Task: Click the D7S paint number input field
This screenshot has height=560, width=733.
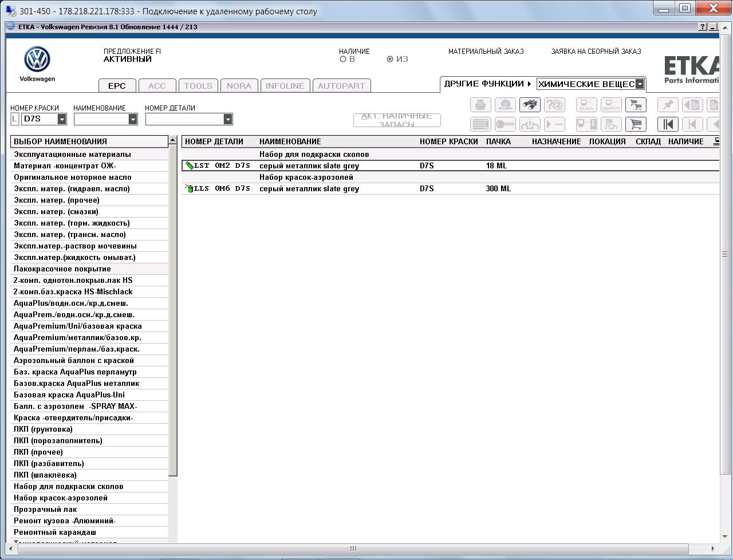Action: [x=39, y=119]
